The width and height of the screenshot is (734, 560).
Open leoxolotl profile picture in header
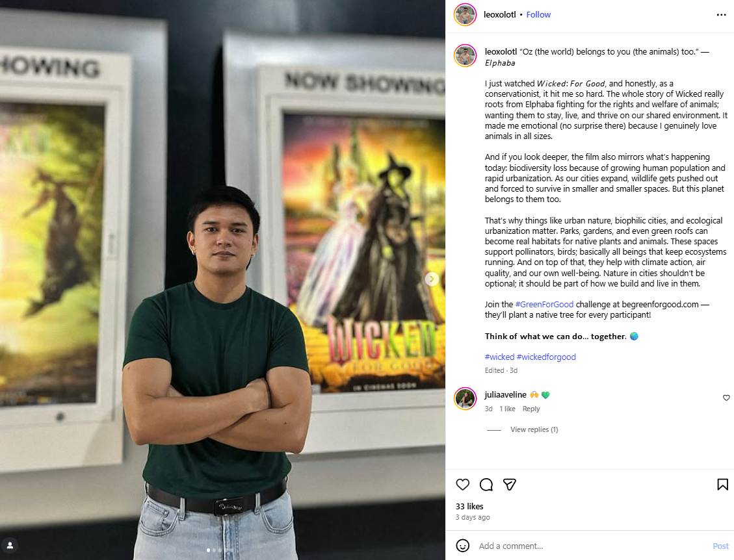465,15
